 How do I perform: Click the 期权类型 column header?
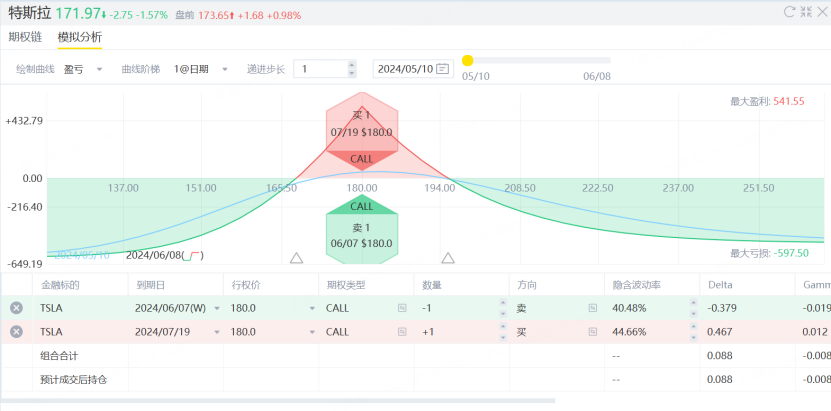[346, 285]
